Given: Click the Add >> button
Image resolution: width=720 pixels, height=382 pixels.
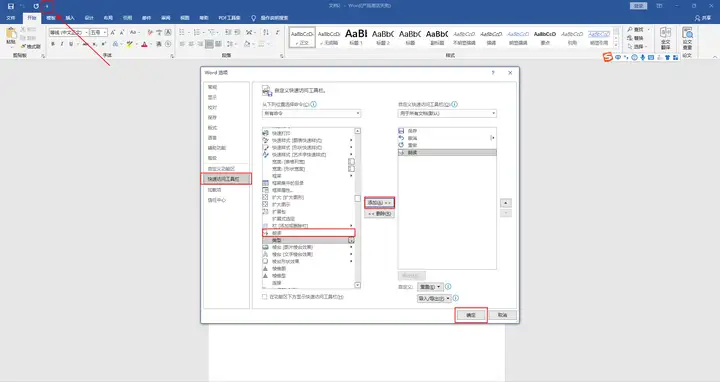Looking at the screenshot, I should (379, 202).
